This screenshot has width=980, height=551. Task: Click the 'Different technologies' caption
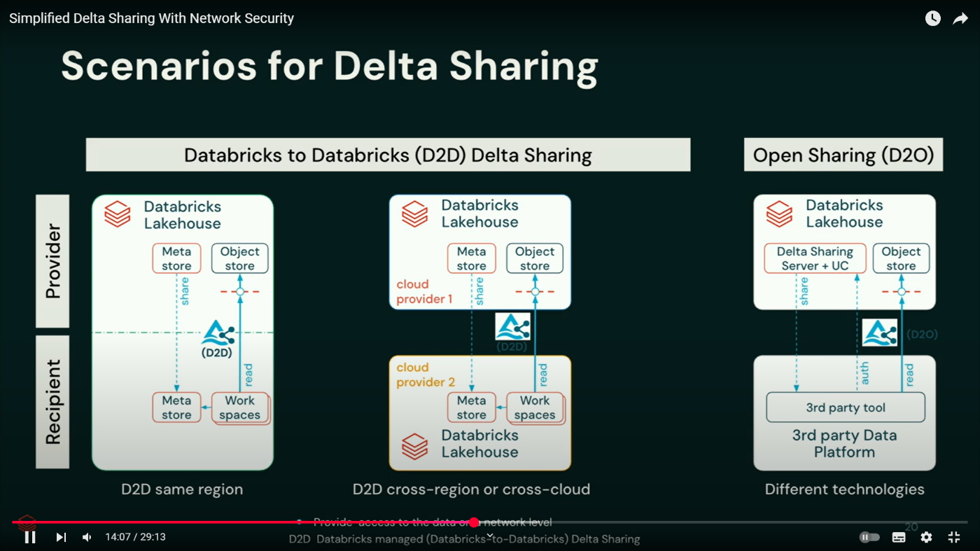pyautogui.click(x=844, y=489)
